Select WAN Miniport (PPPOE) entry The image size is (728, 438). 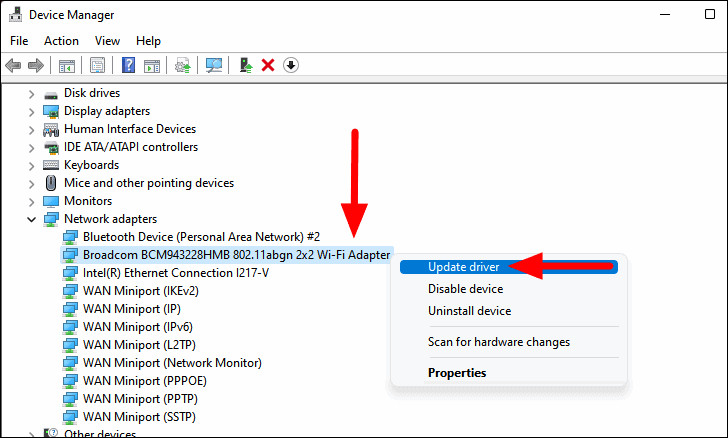pyautogui.click(x=144, y=381)
